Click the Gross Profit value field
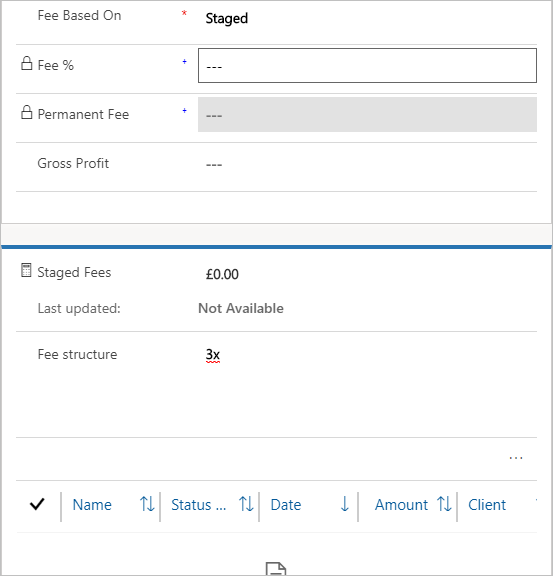 [x=367, y=164]
